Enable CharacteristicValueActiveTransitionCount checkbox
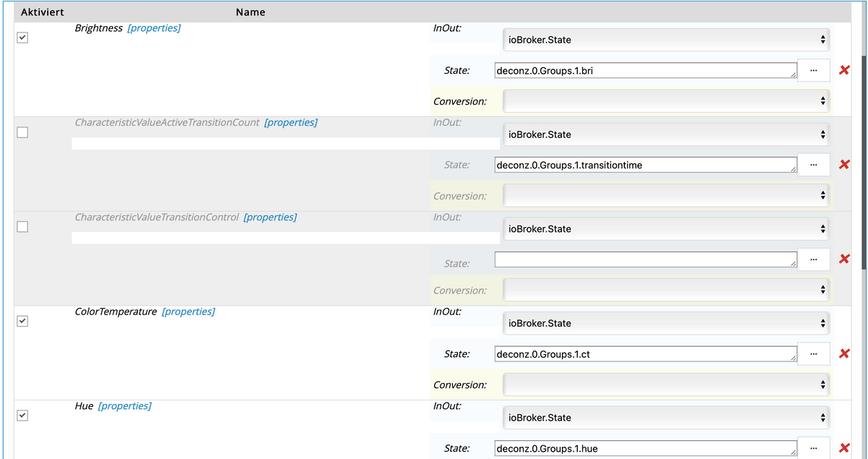Viewport: 868px width, 459px height. click(22, 132)
